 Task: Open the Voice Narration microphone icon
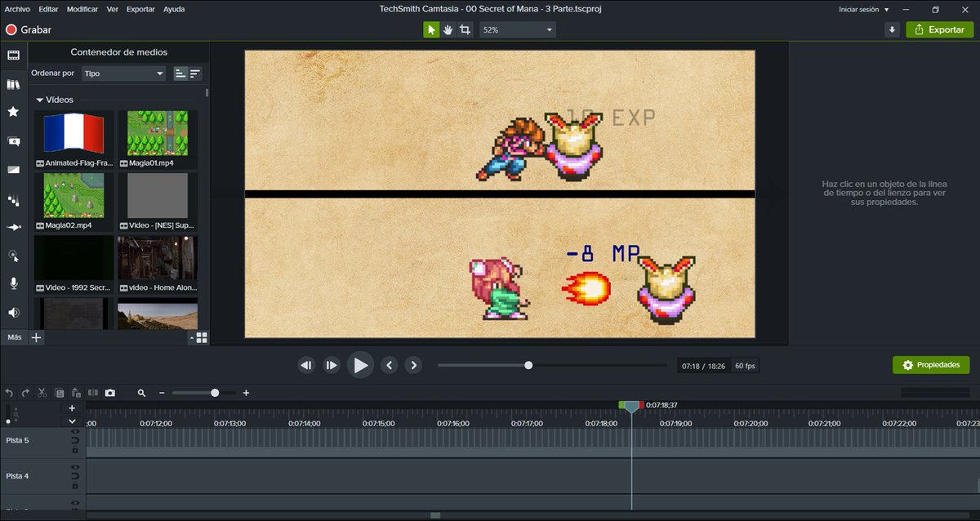pos(13,283)
